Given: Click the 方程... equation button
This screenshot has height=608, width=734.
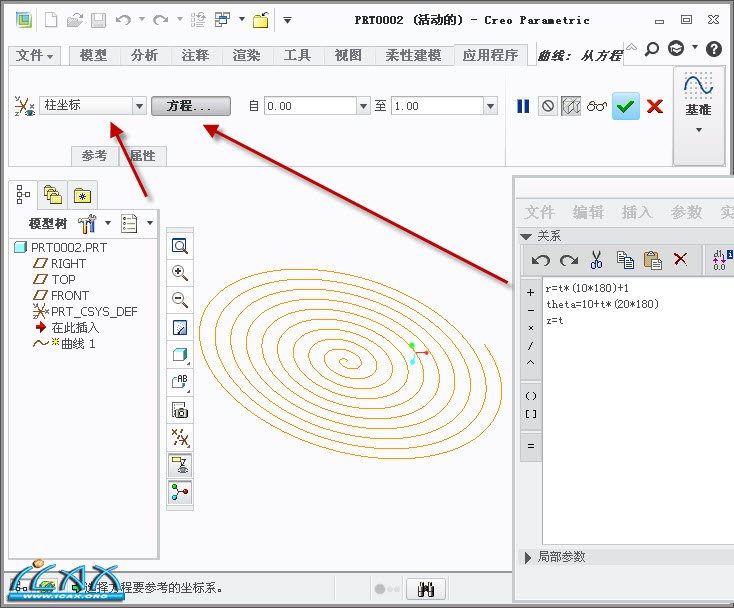Looking at the screenshot, I should pos(191,106).
